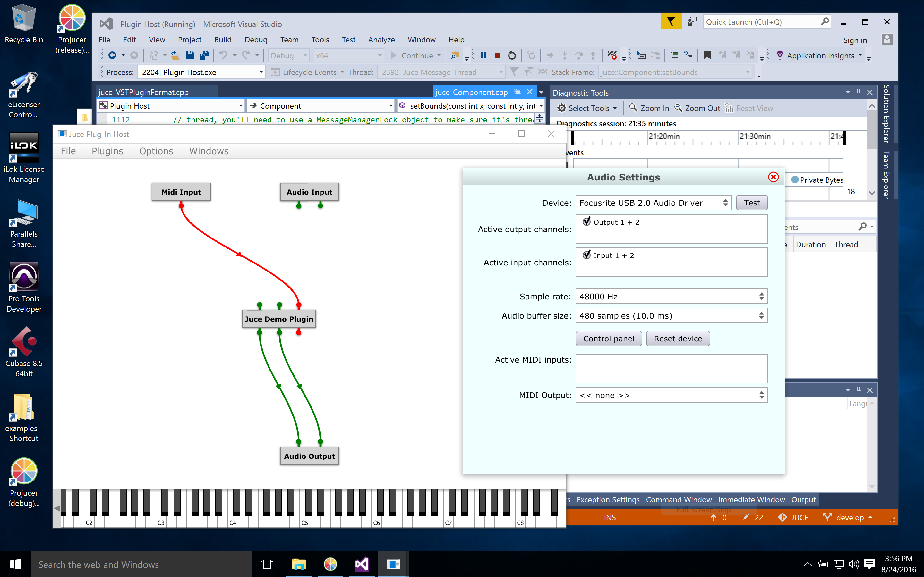The image size is (924, 577).
Task: Click the Stop Debugging red square icon
Action: [498, 55]
